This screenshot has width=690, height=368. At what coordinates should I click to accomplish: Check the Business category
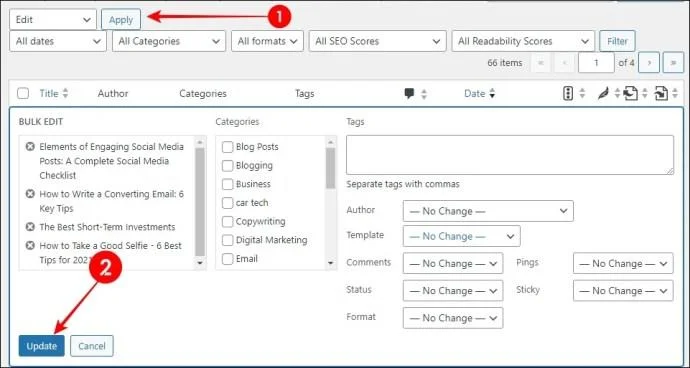point(228,184)
